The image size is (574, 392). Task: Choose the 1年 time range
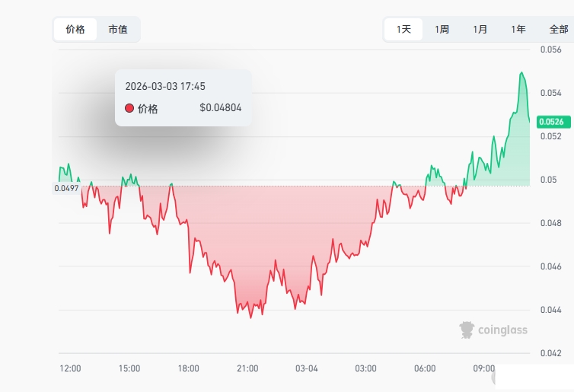click(518, 30)
